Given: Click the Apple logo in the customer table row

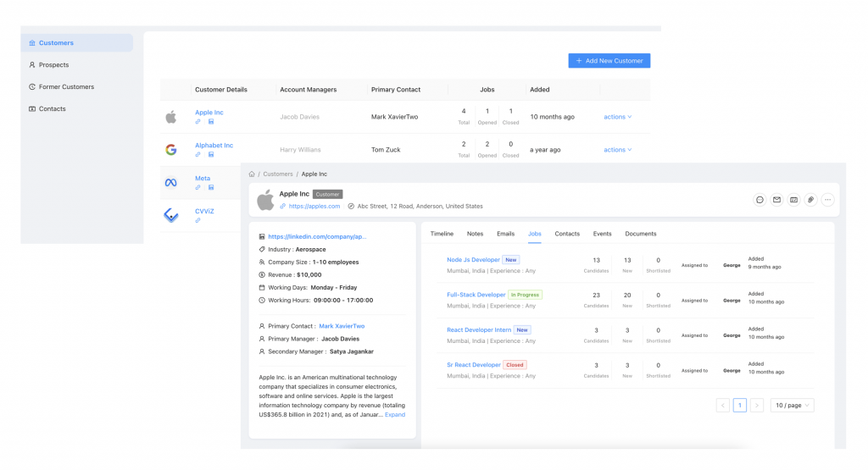Looking at the screenshot, I should coord(171,117).
